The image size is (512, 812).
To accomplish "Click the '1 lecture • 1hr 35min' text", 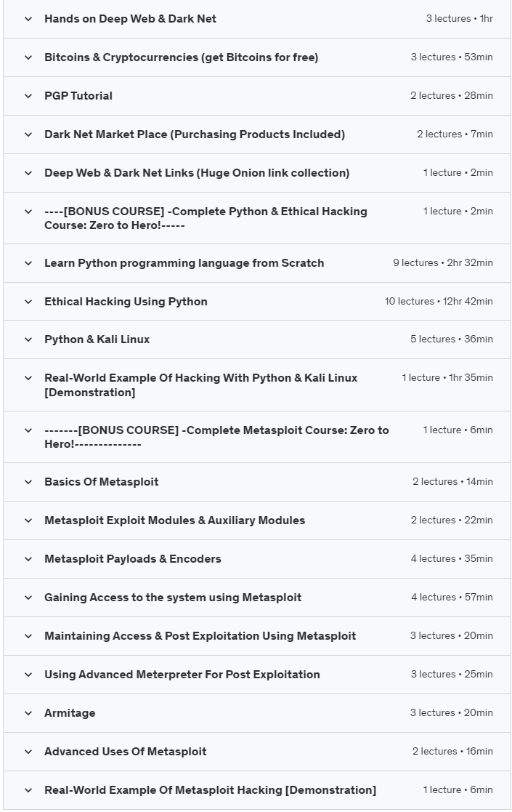I will [x=447, y=378].
